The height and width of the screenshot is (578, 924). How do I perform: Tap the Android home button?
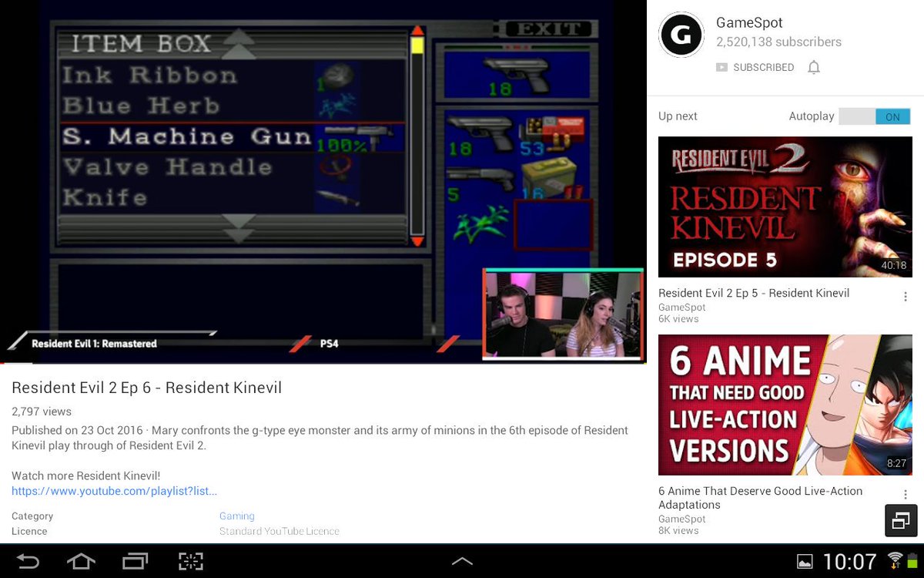point(81,561)
